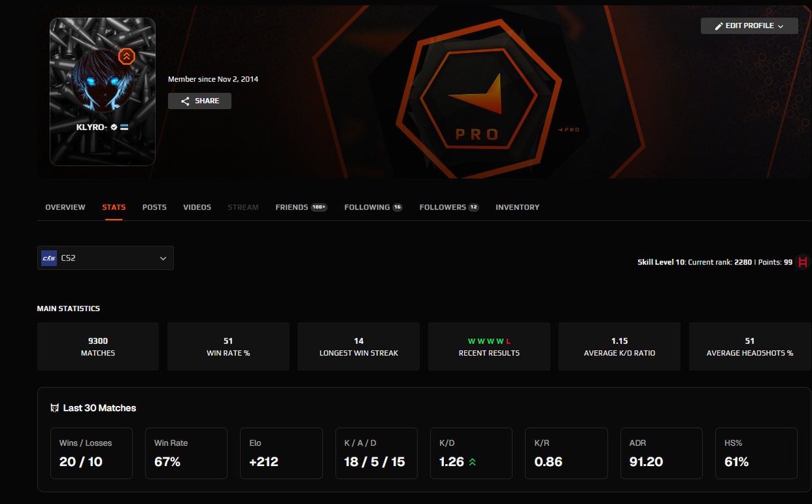Click the country flag next to KLYRO-
This screenshot has height=504, width=812.
tap(125, 127)
